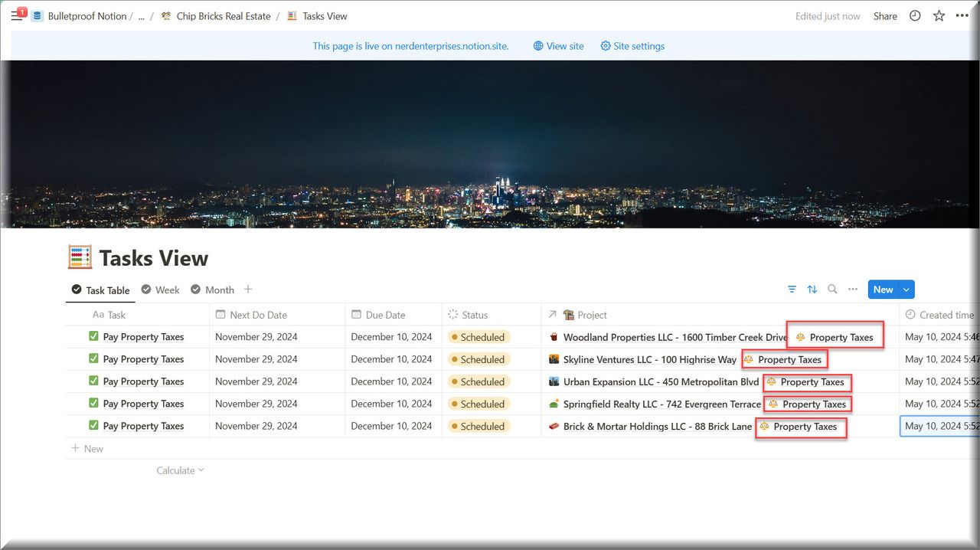Click the city skyline cover image
This screenshot has height=550, width=980.
(x=490, y=144)
